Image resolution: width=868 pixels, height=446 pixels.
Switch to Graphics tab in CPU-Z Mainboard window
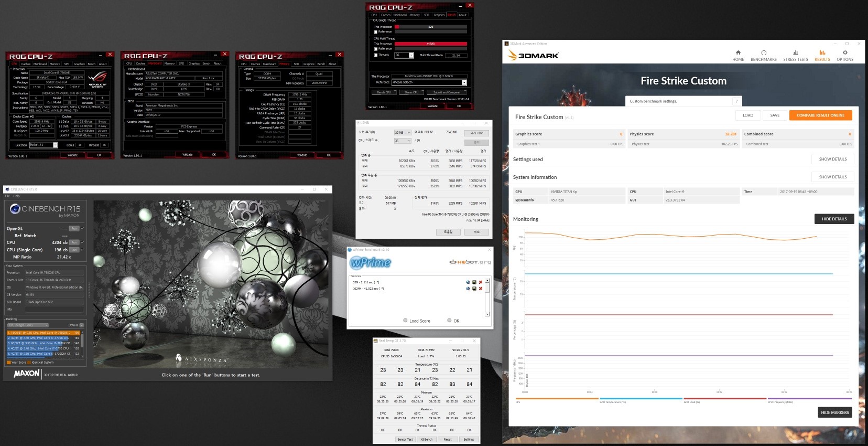194,63
